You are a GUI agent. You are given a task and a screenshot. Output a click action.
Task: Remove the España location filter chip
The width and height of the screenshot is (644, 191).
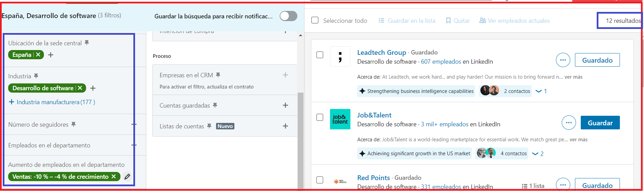coord(38,55)
